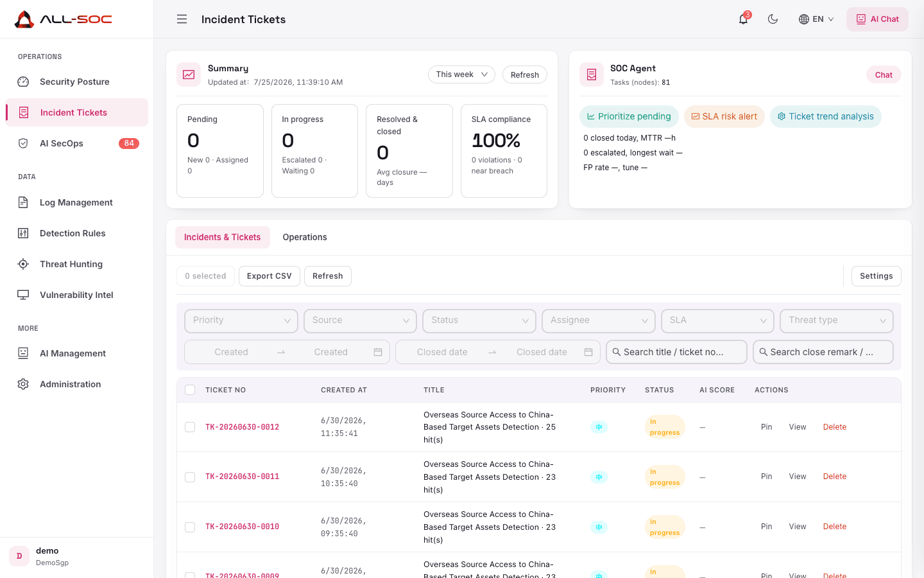Select checkbox for ticket TK-20260630-0011

(190, 477)
